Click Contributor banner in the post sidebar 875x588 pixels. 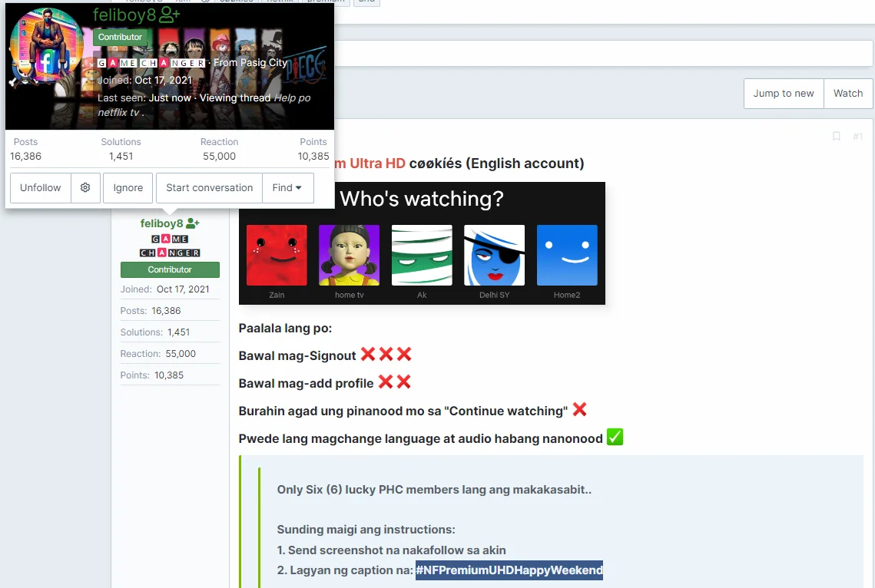[170, 269]
